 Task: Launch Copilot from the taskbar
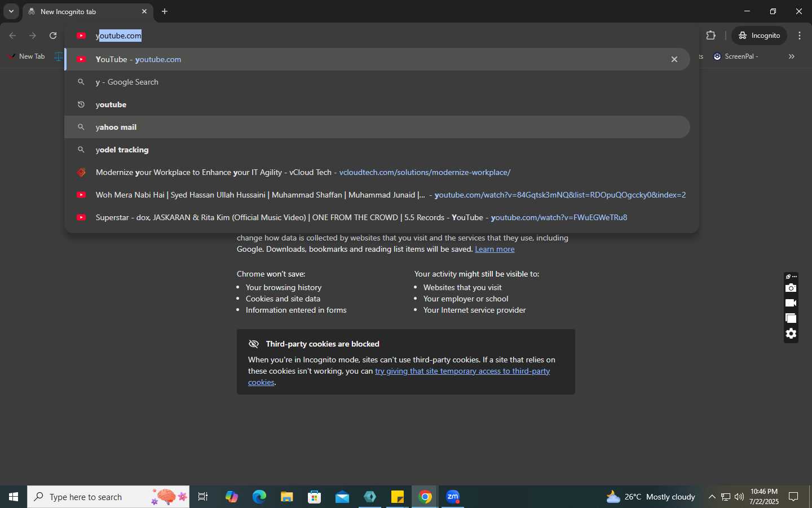tap(232, 497)
